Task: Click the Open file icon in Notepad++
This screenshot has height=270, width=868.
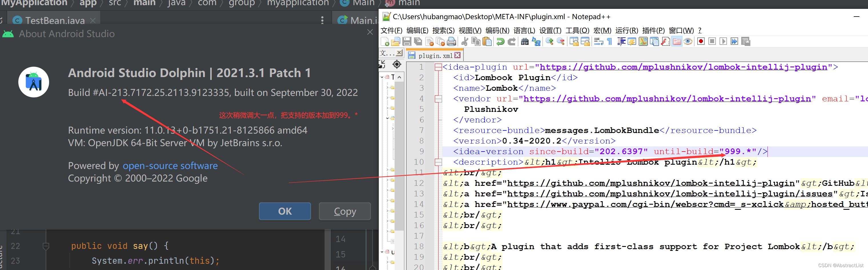Action: [x=395, y=41]
